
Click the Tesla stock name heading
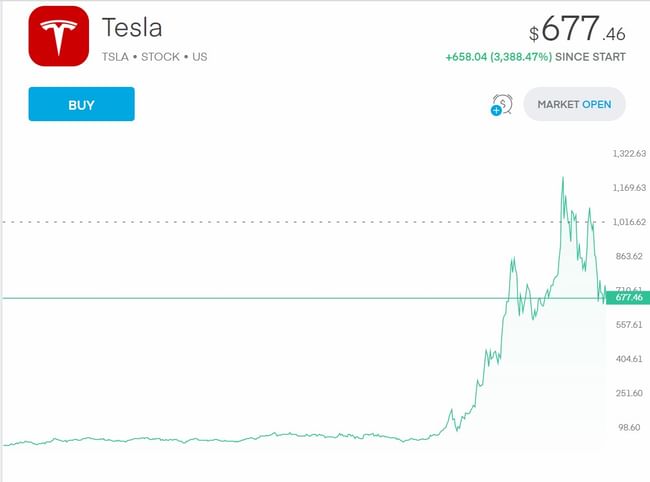[x=133, y=27]
